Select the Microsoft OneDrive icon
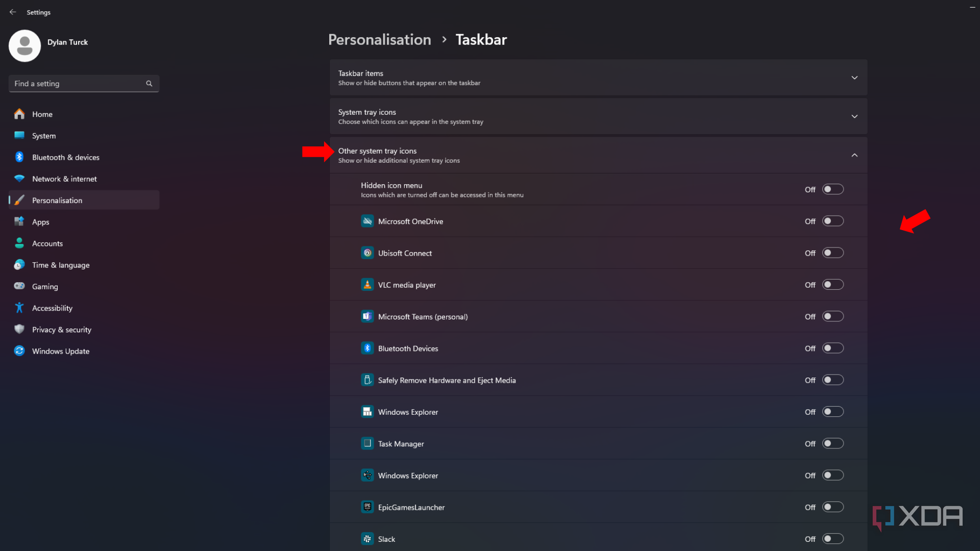The height and width of the screenshot is (551, 980). 367,221
